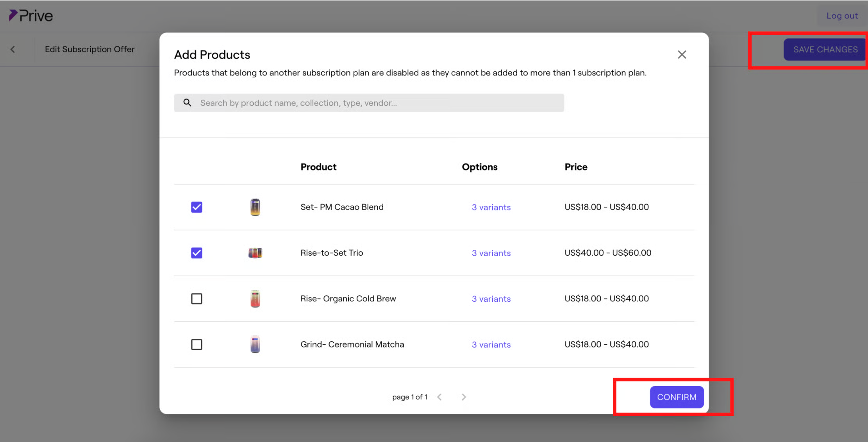Click the Prive logo
The image size is (868, 442).
pos(31,16)
